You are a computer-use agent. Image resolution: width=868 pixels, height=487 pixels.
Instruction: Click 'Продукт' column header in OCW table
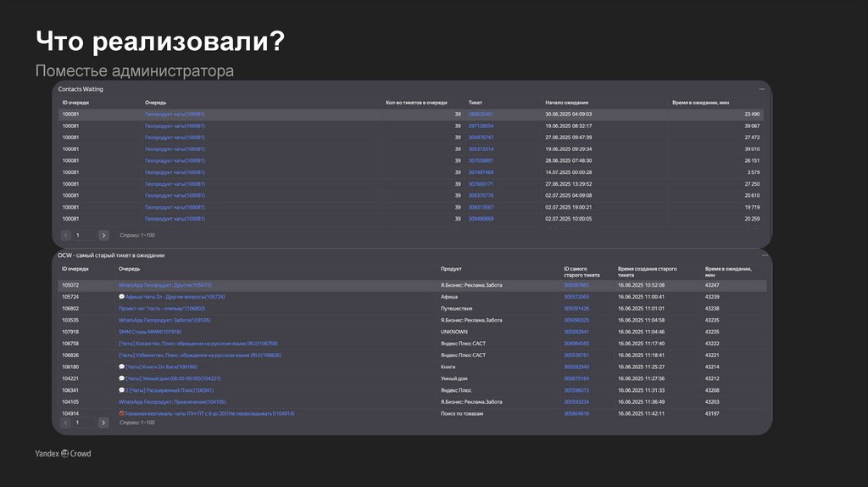pyautogui.click(x=451, y=269)
